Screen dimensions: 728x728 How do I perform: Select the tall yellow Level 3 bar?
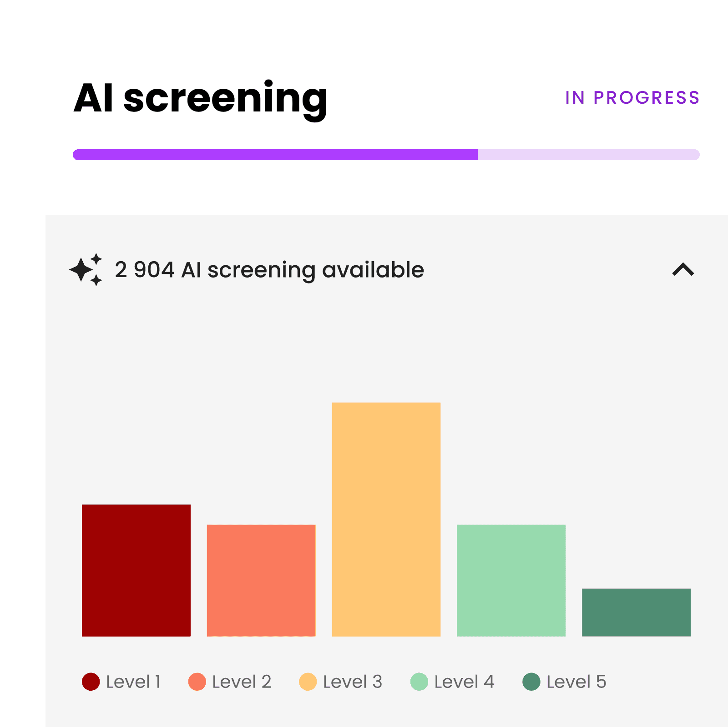tap(386, 519)
